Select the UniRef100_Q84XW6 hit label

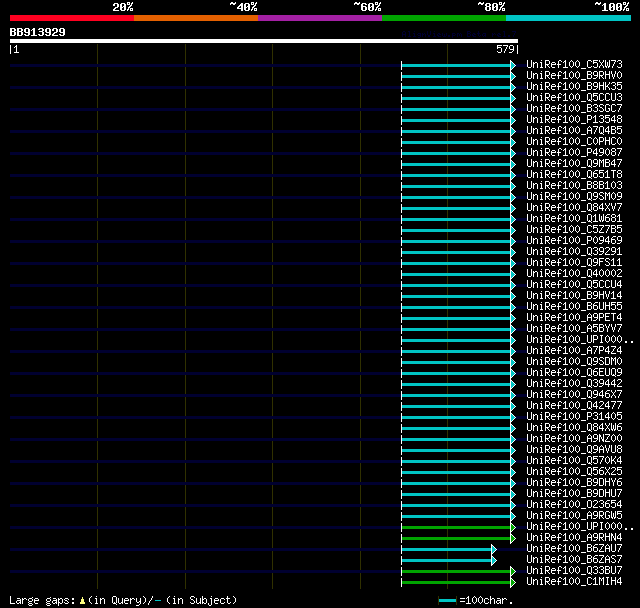(x=574, y=428)
